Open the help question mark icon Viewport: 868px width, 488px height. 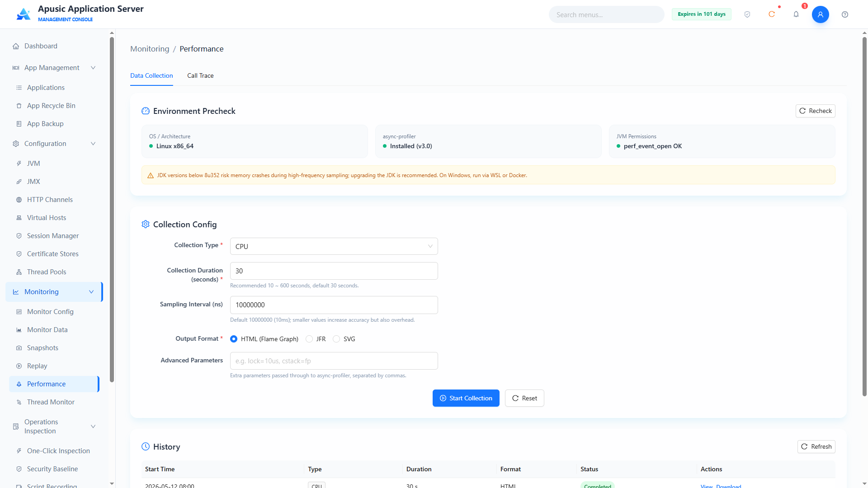pos(845,14)
